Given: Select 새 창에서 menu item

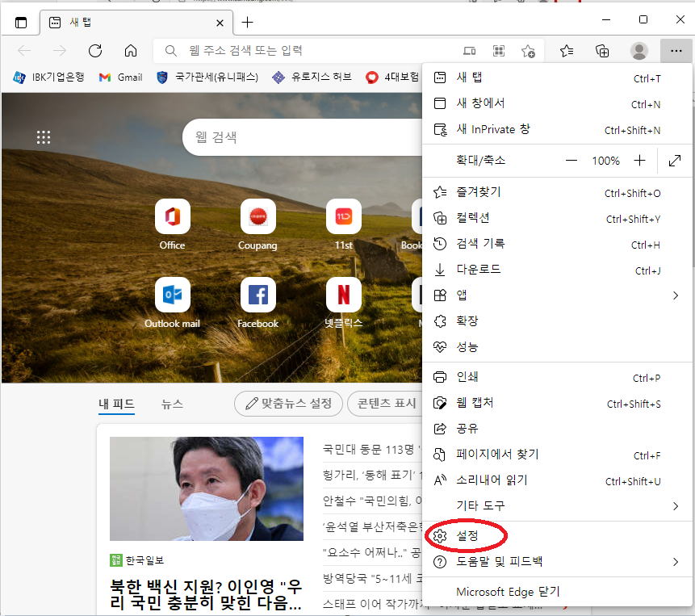Looking at the screenshot, I should click(557, 103).
